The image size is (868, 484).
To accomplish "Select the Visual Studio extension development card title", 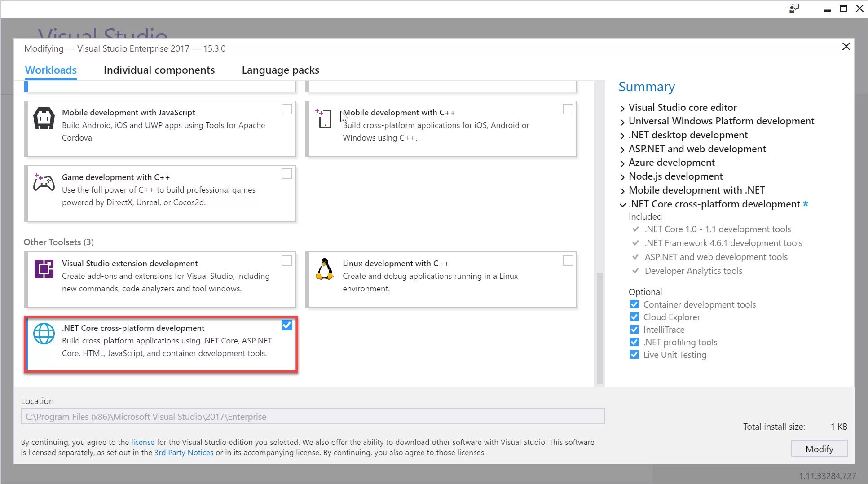I will coord(130,264).
